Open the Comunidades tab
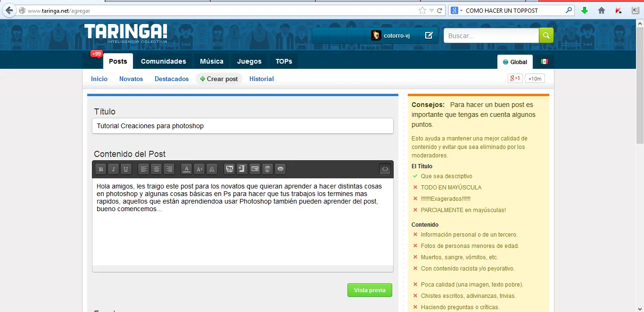This screenshot has width=644, height=312. coord(164,61)
